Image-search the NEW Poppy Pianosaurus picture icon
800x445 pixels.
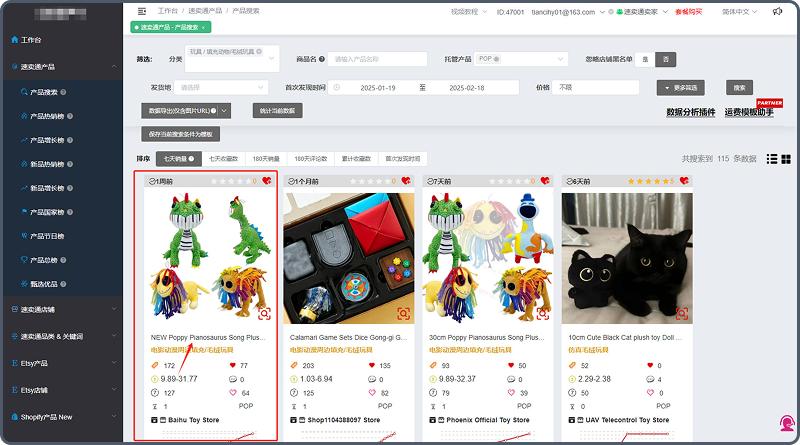click(x=264, y=313)
